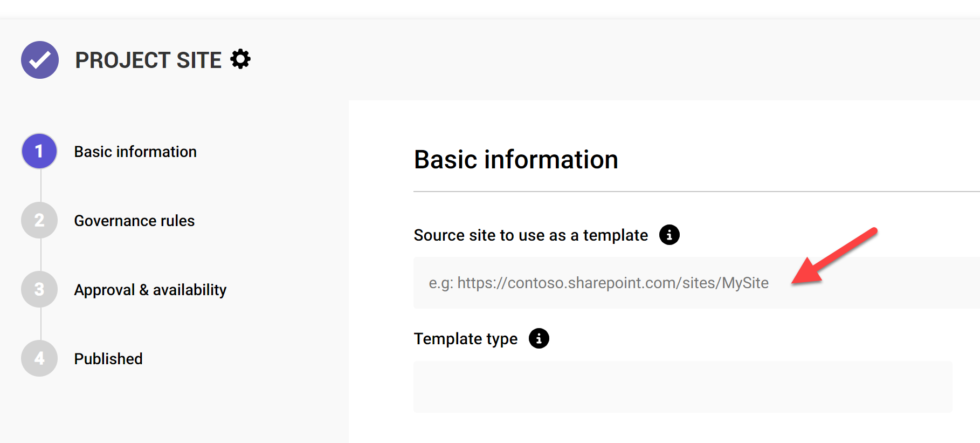Select step 3 circle icon
The image size is (980, 443).
click(x=39, y=289)
